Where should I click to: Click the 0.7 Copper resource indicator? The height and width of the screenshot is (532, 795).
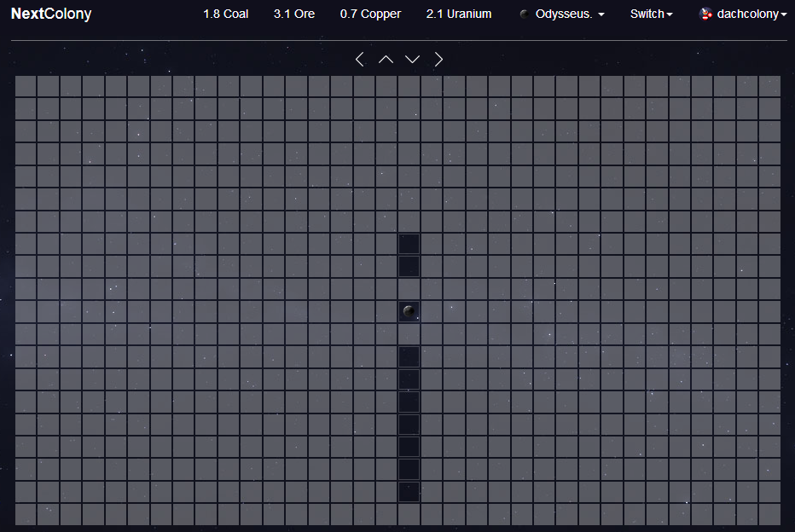370,14
